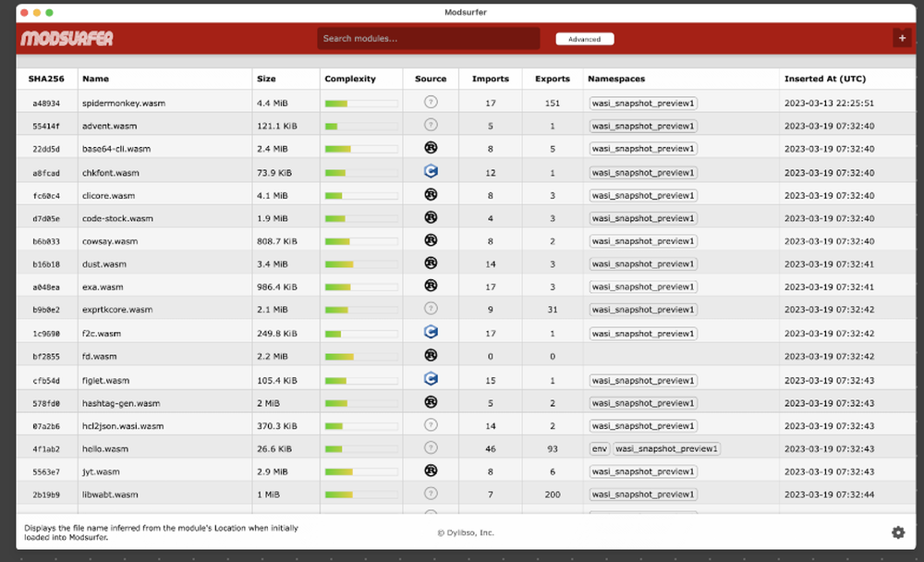
Task: Select the hcl2json.wasi.wasm module name
Action: click(123, 426)
